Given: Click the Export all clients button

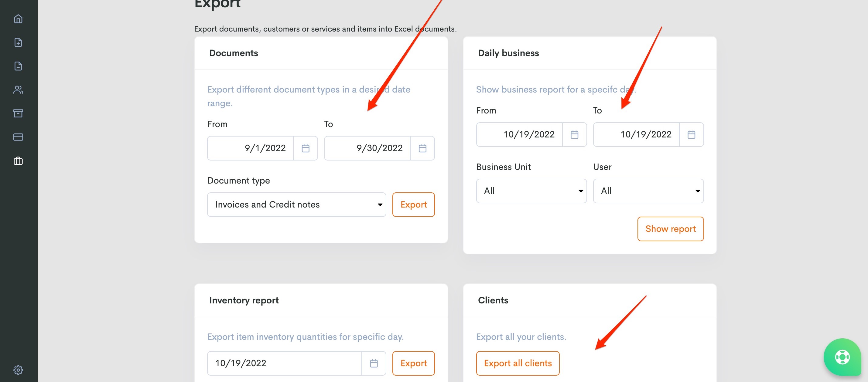Looking at the screenshot, I should click(518, 363).
